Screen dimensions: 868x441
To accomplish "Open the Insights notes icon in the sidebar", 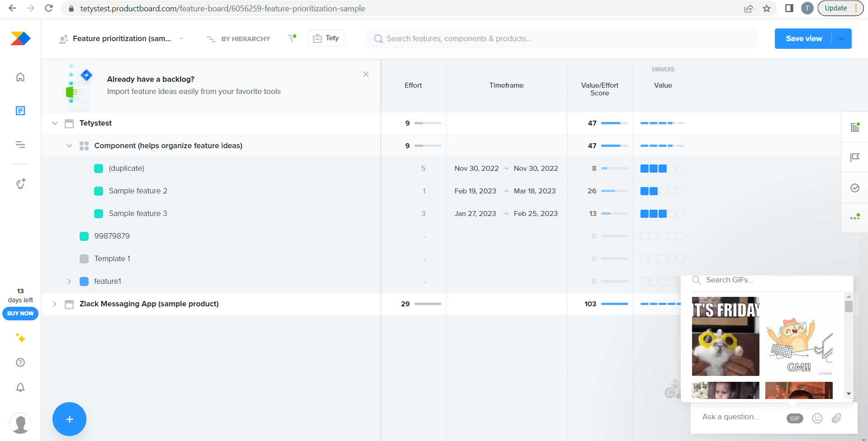I will click(20, 111).
